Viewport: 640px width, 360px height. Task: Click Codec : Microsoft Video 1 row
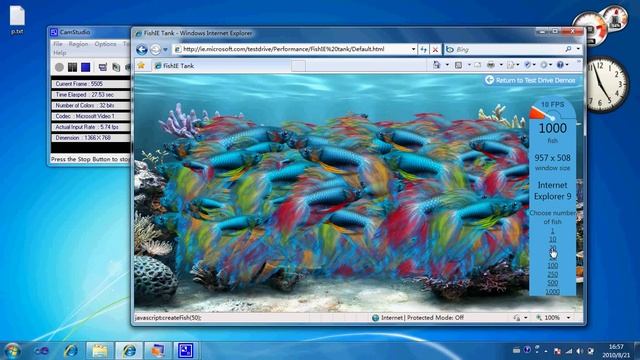pos(91,116)
